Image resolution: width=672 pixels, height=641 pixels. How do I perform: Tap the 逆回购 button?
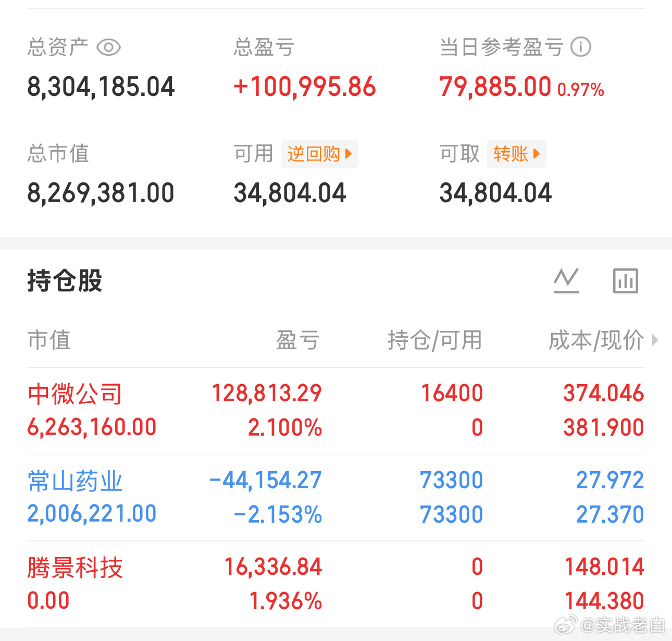pos(319,154)
